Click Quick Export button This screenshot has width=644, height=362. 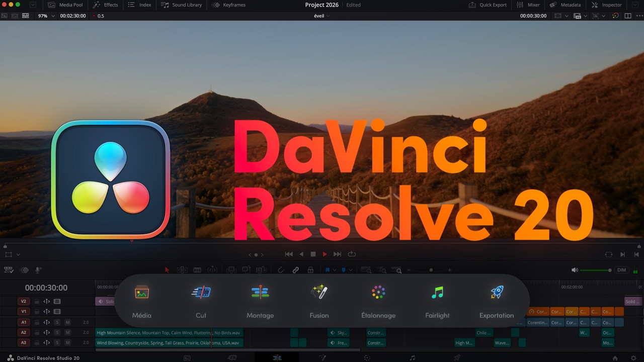point(488,5)
